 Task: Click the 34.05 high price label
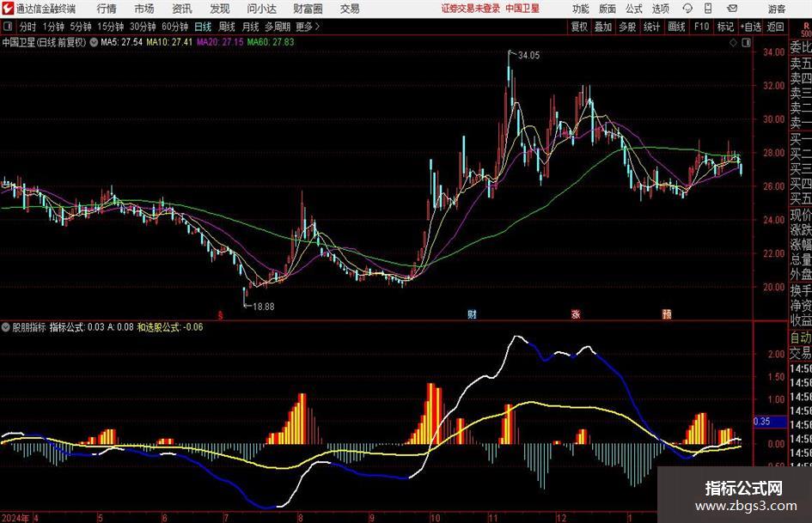coord(528,56)
